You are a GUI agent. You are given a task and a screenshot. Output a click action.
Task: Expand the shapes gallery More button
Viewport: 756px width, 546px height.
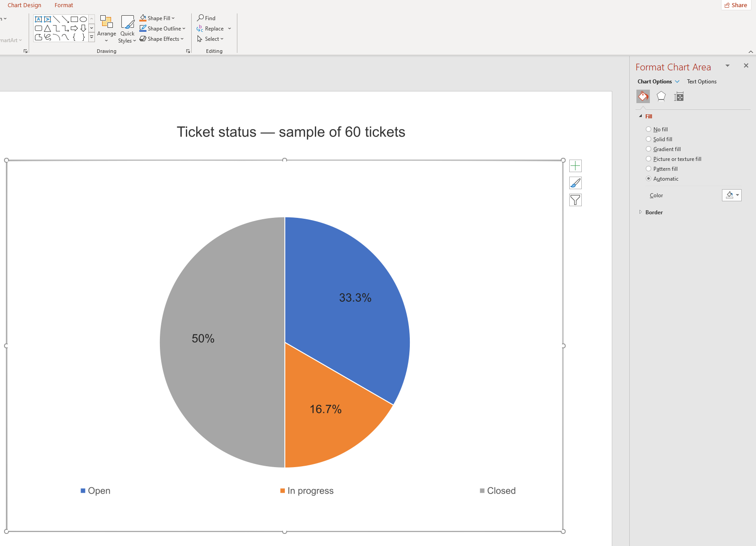(92, 38)
